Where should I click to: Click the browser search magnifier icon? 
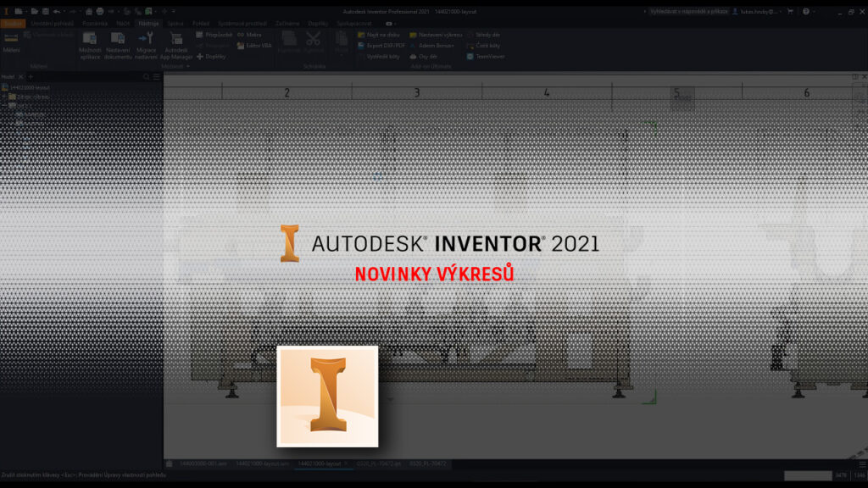(146, 77)
